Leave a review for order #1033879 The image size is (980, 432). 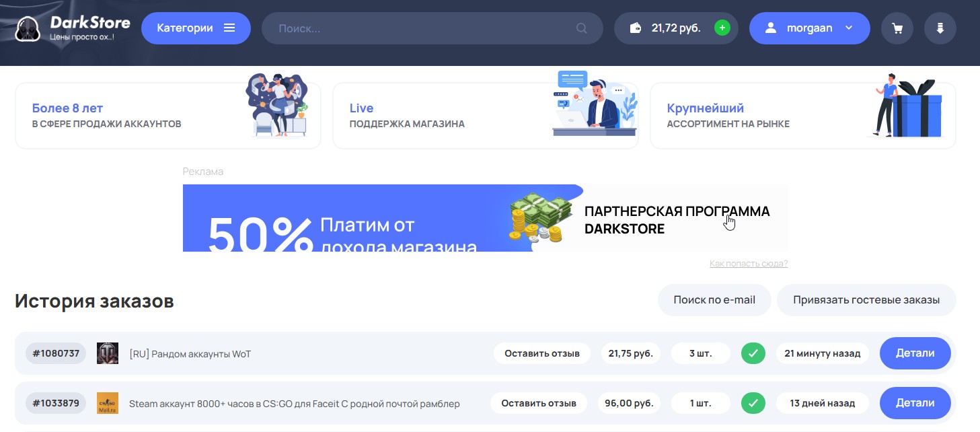[539, 403]
